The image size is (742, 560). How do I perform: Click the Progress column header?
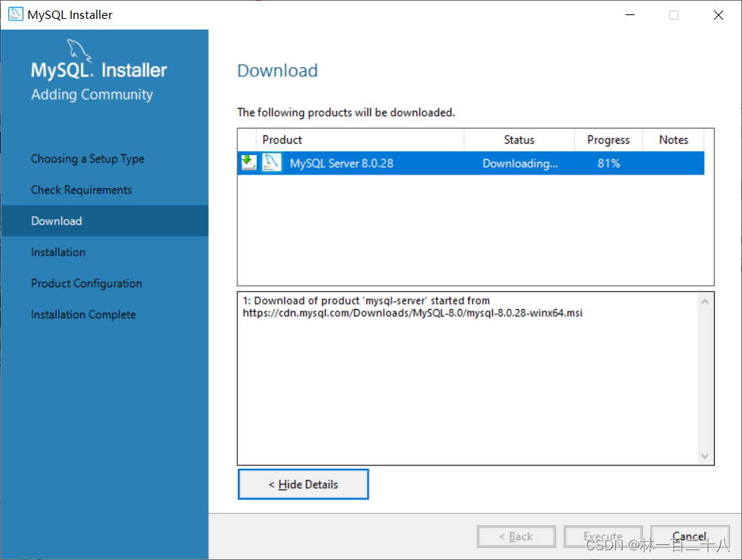coord(608,140)
